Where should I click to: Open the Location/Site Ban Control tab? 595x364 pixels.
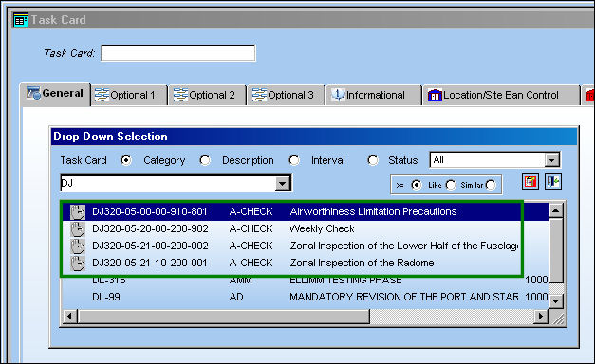click(x=501, y=95)
